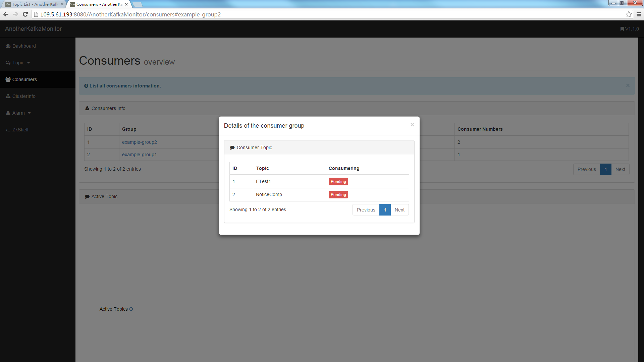The image size is (644, 362).
Task: Expand the Alarm sidebar dropdown
Action: point(29,113)
